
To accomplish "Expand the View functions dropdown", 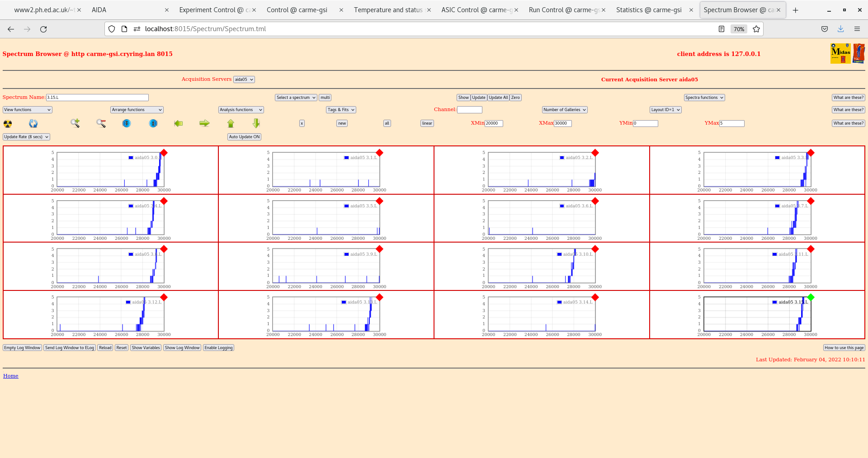I will point(28,110).
